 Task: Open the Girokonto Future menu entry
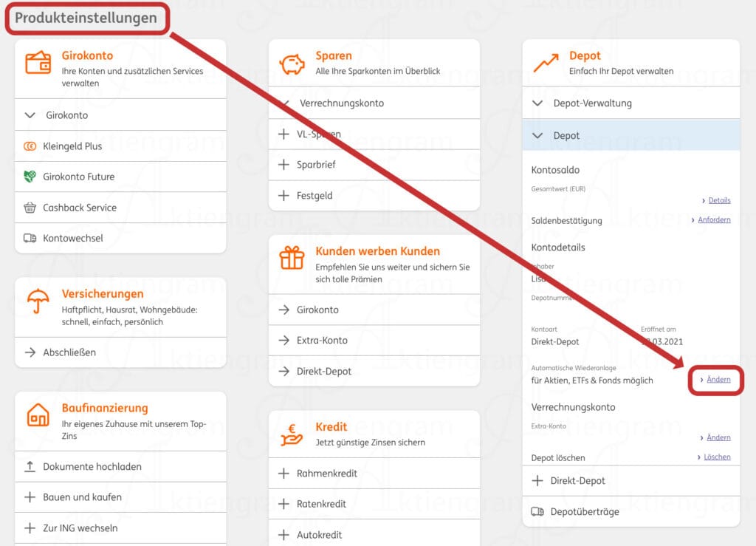pyautogui.click(x=120, y=177)
